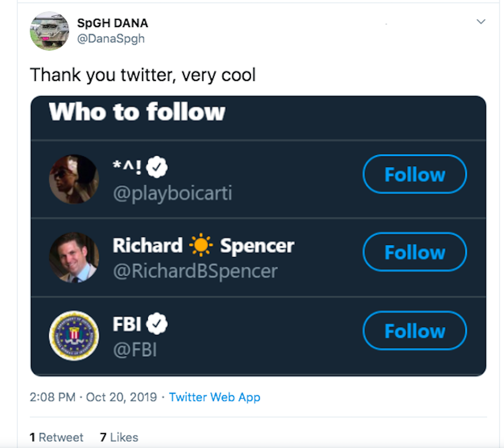Open the Twitter Web App source link

pos(215,397)
